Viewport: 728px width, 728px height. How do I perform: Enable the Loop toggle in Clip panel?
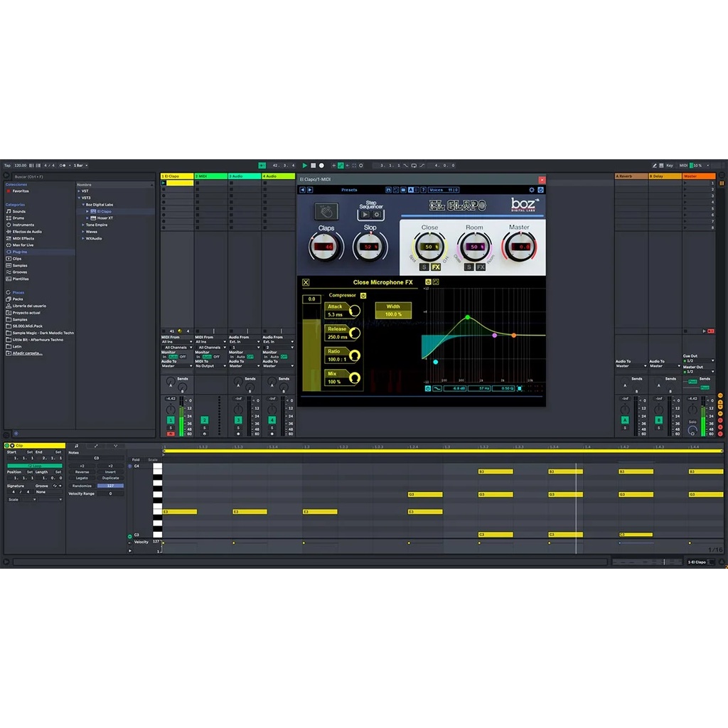(x=34, y=466)
